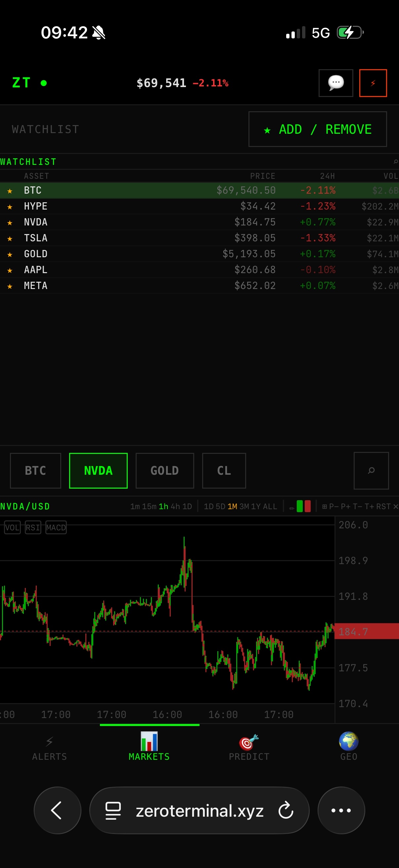Set candle interval to 1m

(135, 506)
